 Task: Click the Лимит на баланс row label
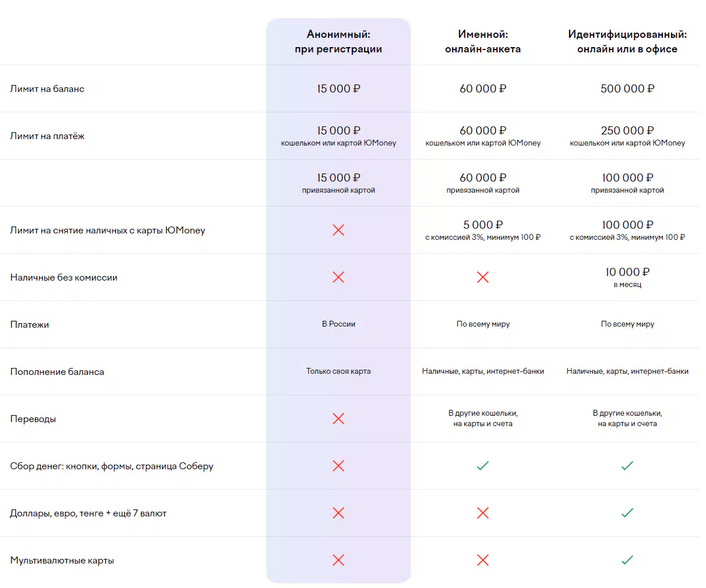pos(47,89)
